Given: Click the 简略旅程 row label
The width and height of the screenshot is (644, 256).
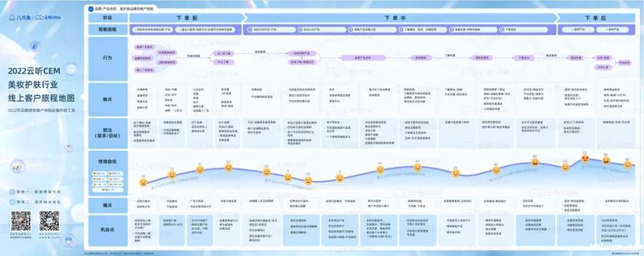Looking at the screenshot, I should [104, 29].
